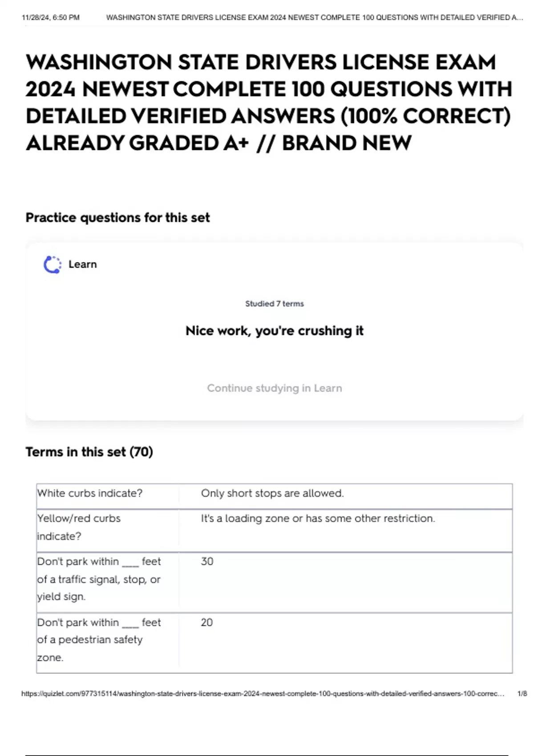Screen dimensions: 534x756
Task: Open the Continue studying in Learn link
Action: tap(274, 388)
